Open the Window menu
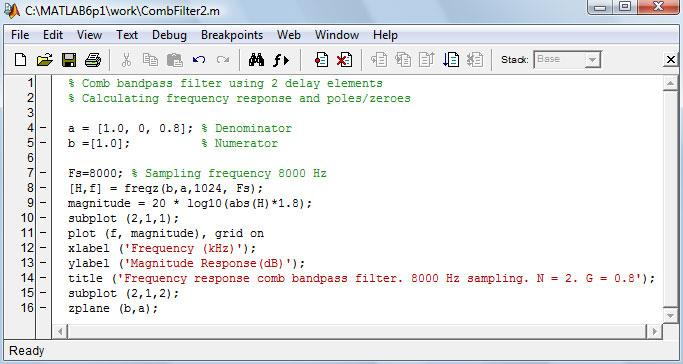The height and width of the screenshot is (364, 683). tap(337, 35)
